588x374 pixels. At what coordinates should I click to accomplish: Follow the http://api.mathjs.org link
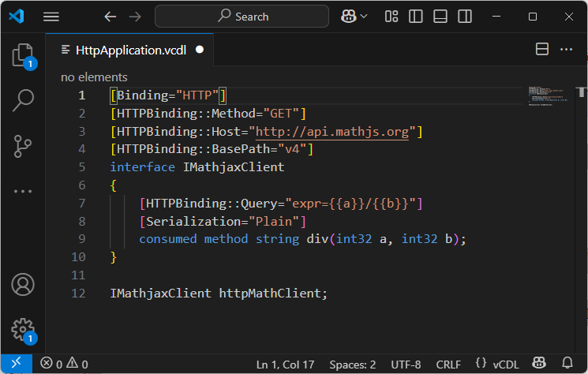point(331,132)
